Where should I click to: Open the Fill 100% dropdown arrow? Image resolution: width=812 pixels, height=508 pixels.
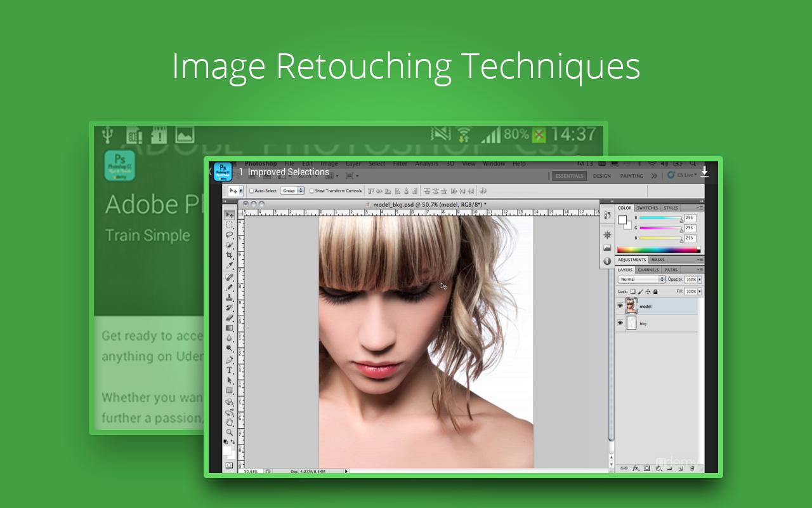[x=700, y=291]
